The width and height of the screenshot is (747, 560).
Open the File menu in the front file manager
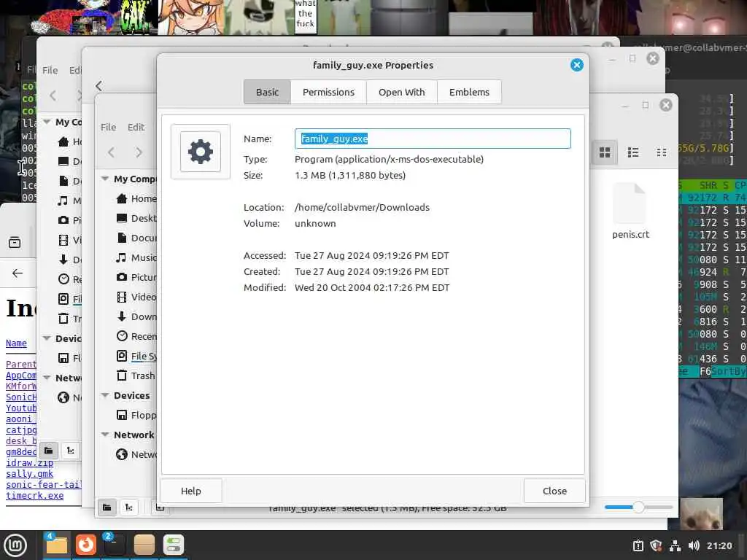(x=108, y=127)
